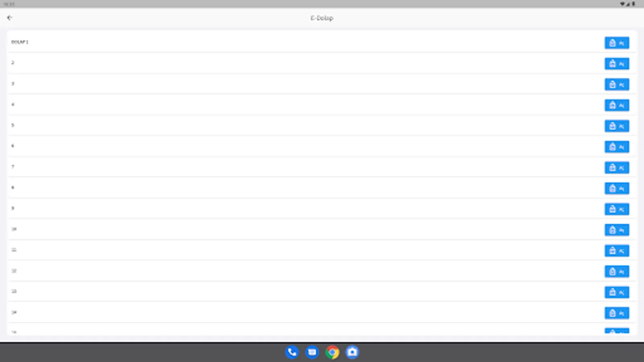Click the Aç lock button for row 6
The image size is (644, 362).
coord(617,147)
